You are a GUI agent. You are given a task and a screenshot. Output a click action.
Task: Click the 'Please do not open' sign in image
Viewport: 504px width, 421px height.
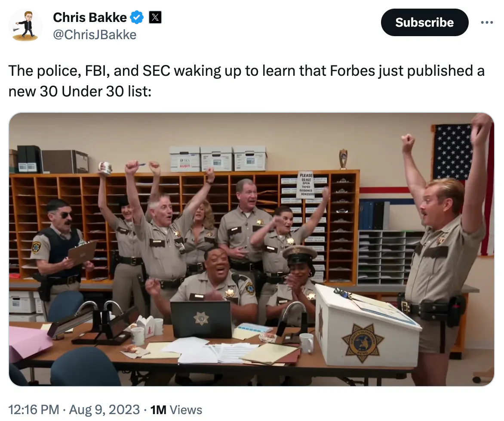pos(306,185)
